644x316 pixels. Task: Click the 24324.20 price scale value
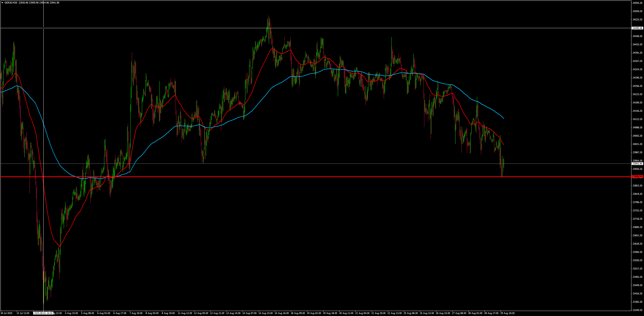637,69
